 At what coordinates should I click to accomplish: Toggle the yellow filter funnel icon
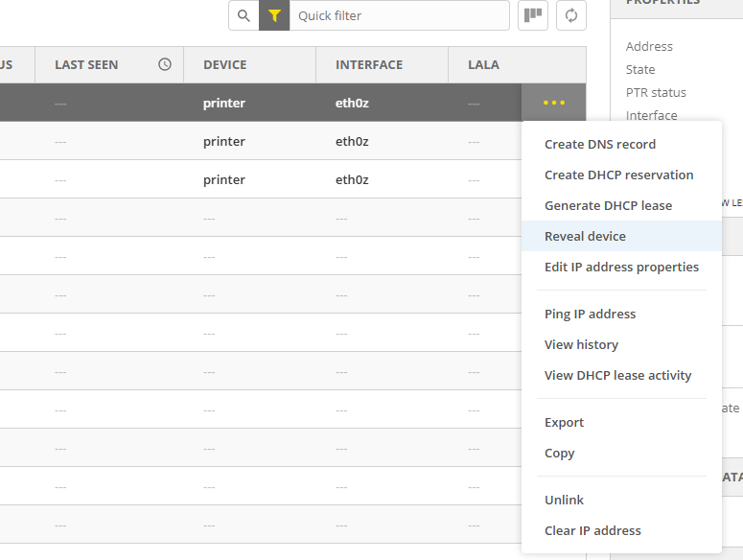[274, 15]
